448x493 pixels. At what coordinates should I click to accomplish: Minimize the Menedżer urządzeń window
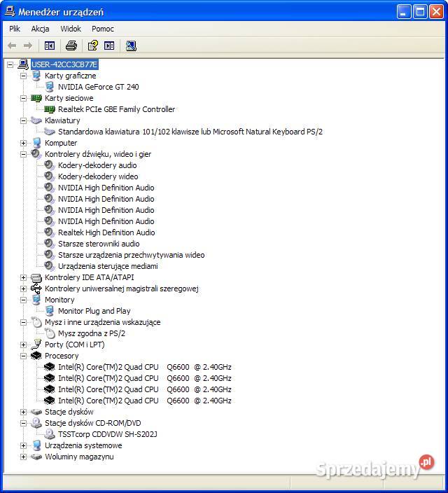pyautogui.click(x=404, y=12)
